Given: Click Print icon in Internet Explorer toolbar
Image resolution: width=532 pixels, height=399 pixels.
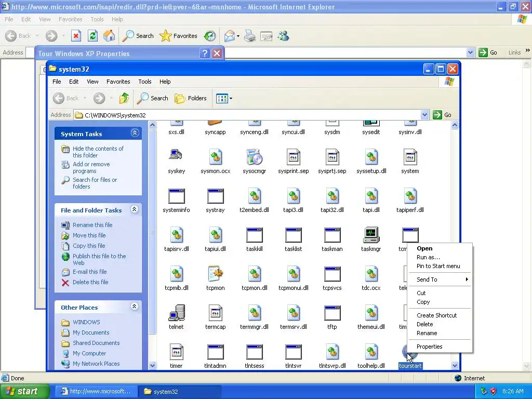Looking at the screenshot, I should tap(250, 36).
